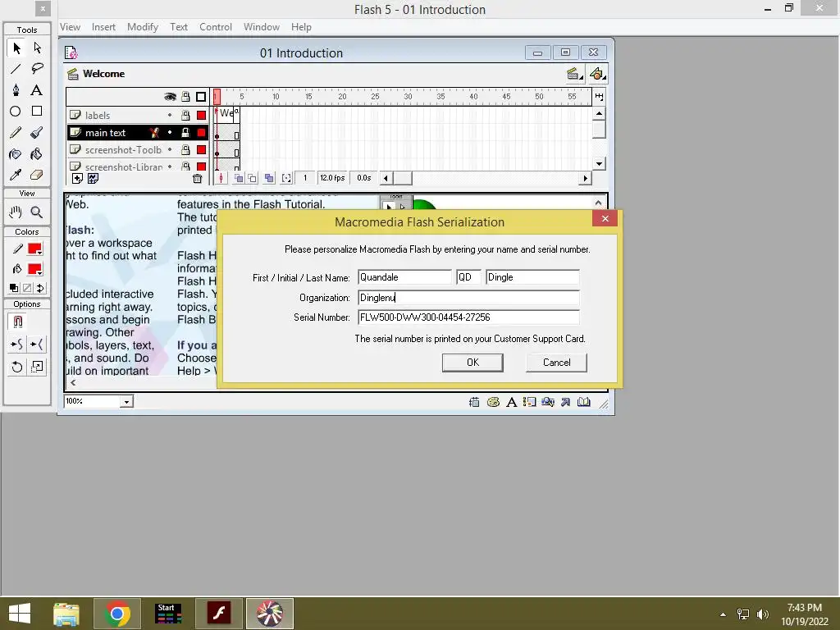
Task: Click the Center Frame timeline button
Action: (x=221, y=178)
